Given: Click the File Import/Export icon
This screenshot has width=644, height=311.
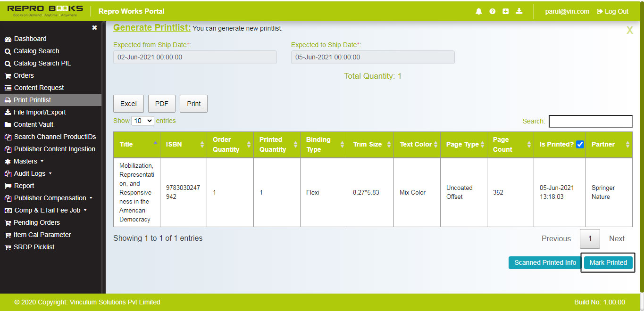Looking at the screenshot, I should coord(8,112).
